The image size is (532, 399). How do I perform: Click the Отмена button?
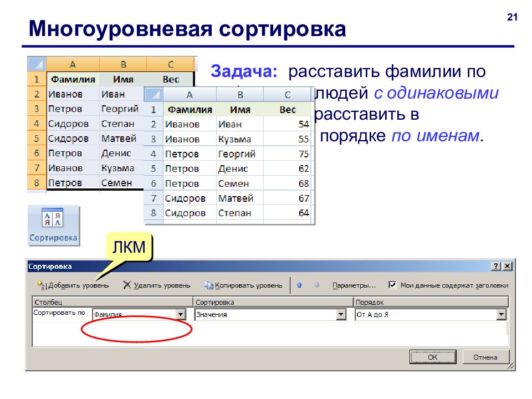[x=485, y=357]
